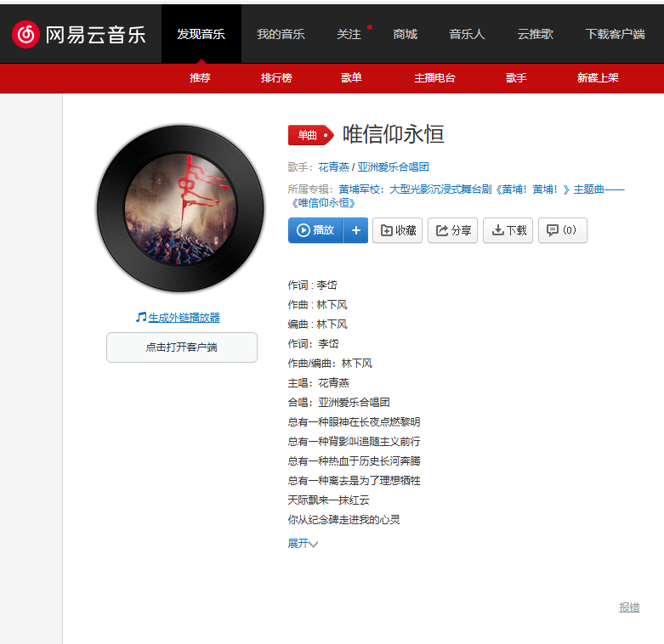Switch to the 关注 tab

point(349,34)
